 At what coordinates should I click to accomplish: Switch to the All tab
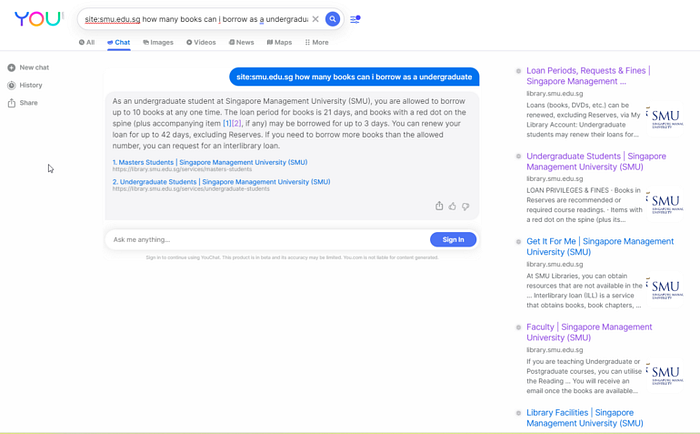(x=87, y=42)
